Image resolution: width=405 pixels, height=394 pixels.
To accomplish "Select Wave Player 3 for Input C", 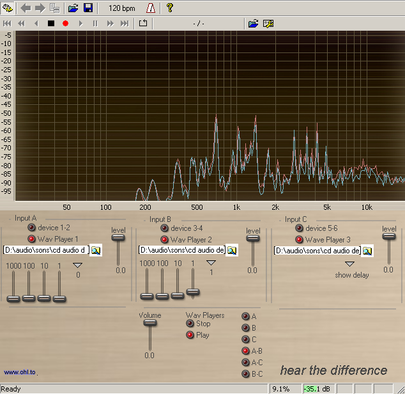I will pos(299,240).
